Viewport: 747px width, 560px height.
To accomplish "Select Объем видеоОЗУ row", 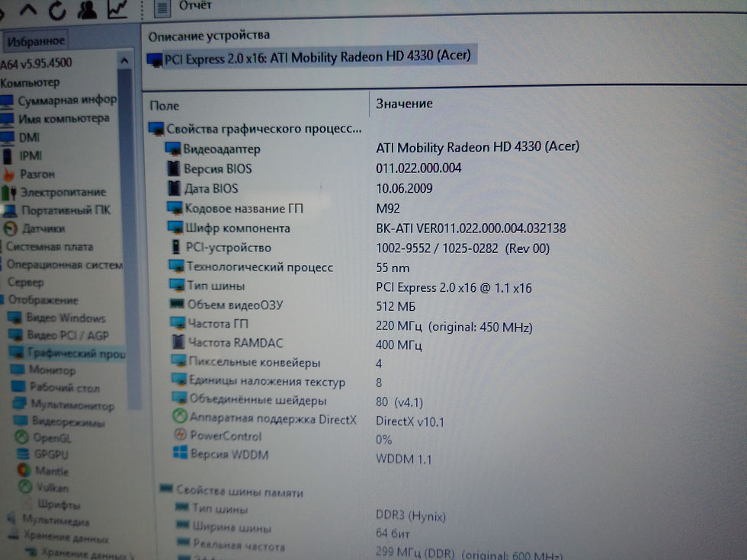I will 293,306.
